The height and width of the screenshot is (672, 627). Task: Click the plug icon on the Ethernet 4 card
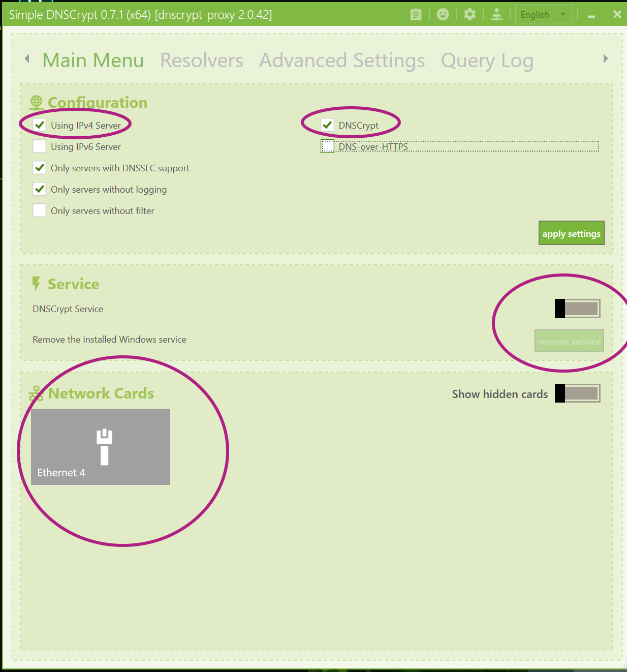(x=105, y=447)
